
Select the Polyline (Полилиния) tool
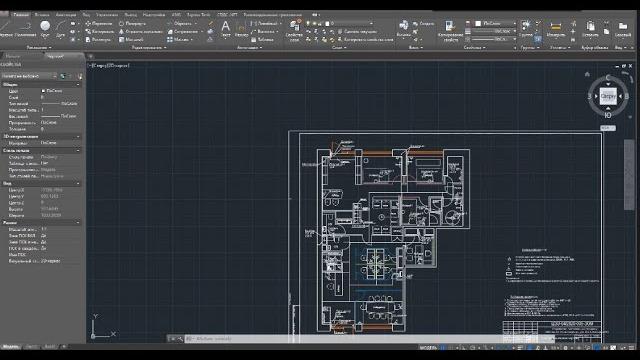click(25, 28)
